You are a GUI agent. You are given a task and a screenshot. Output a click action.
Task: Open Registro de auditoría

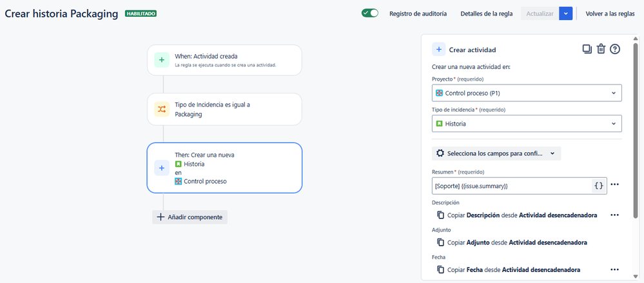tap(418, 14)
